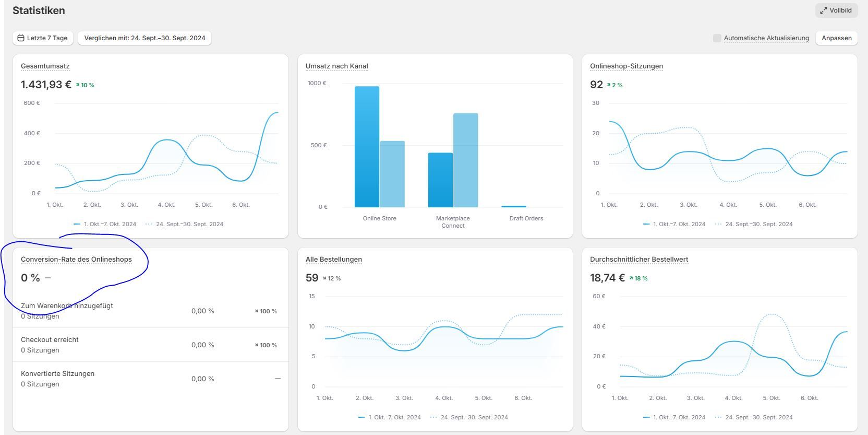Click the up arrow next to Durchschnittlicher Bestellwert 18 %
The image size is (868, 435).
631,278
